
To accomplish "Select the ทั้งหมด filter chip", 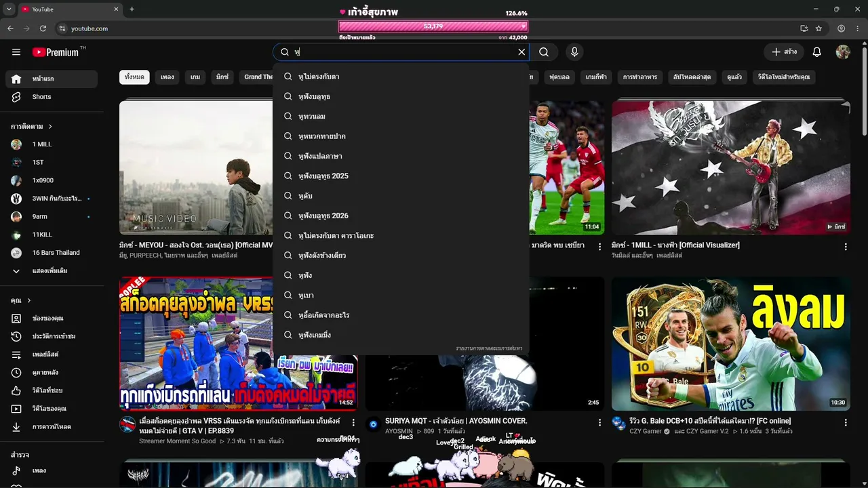I will tap(134, 77).
